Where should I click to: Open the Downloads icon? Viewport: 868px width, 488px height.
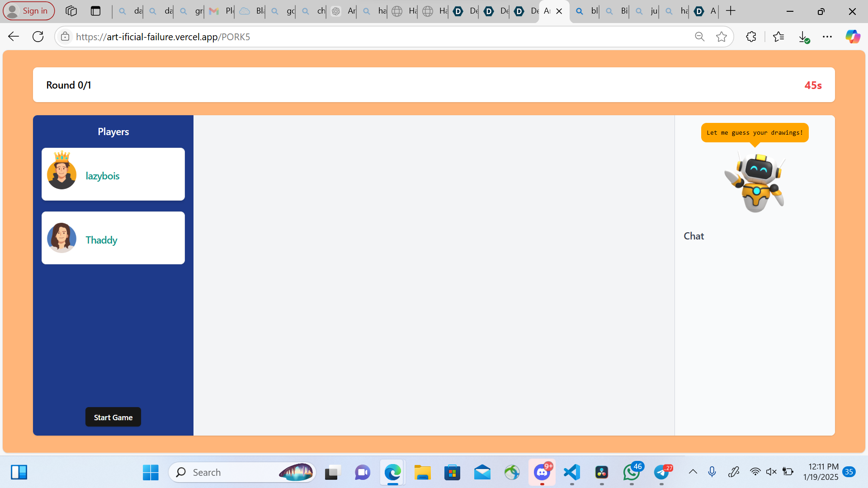(803, 37)
